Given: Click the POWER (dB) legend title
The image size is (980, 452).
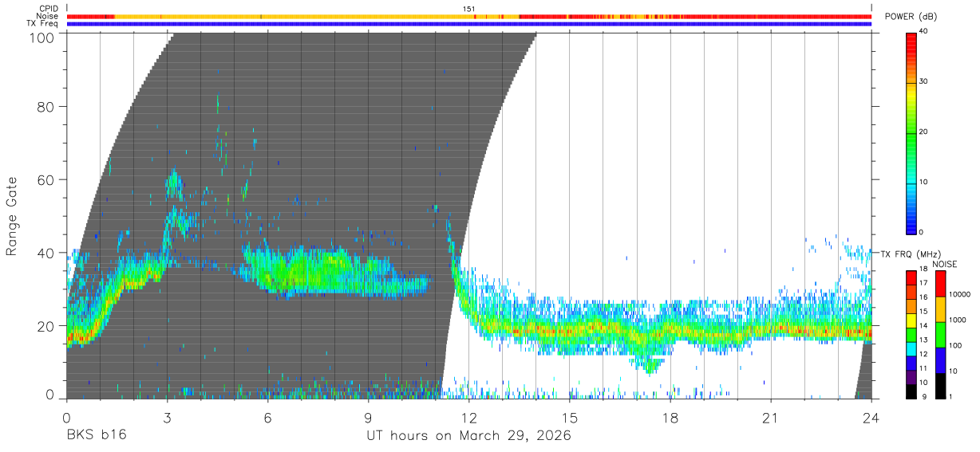Looking at the screenshot, I should click(911, 17).
